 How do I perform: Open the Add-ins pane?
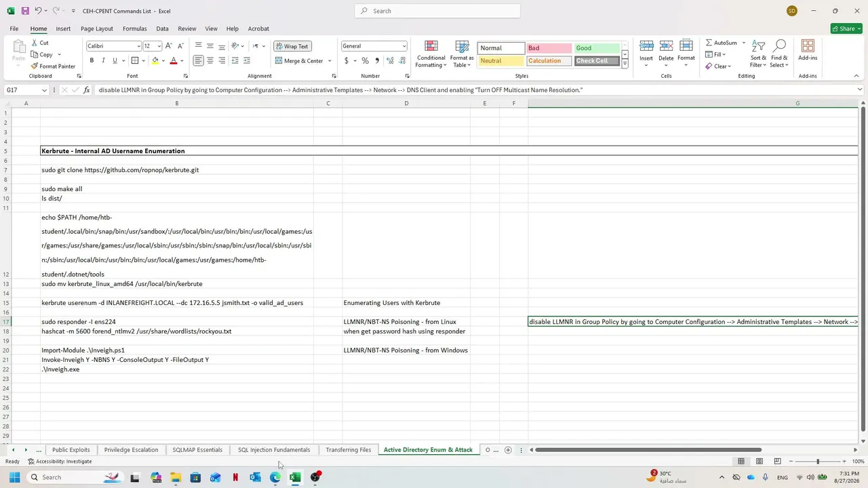pos(808,50)
